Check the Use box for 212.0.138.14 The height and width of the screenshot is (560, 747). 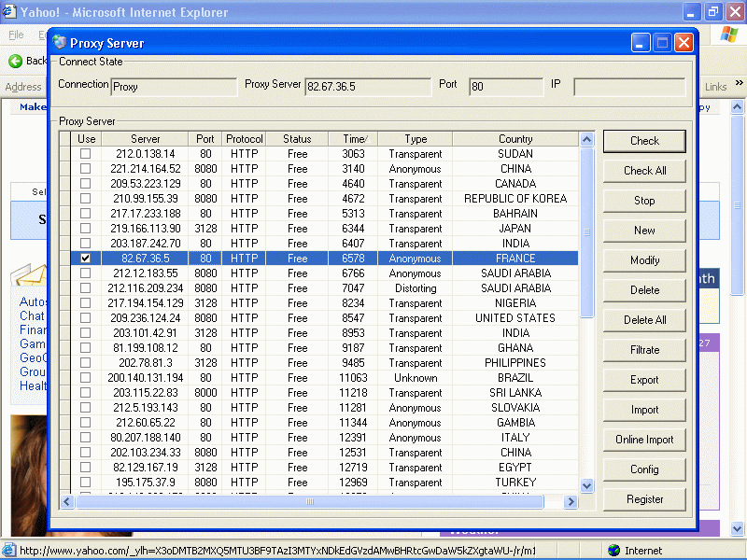pyautogui.click(x=85, y=153)
